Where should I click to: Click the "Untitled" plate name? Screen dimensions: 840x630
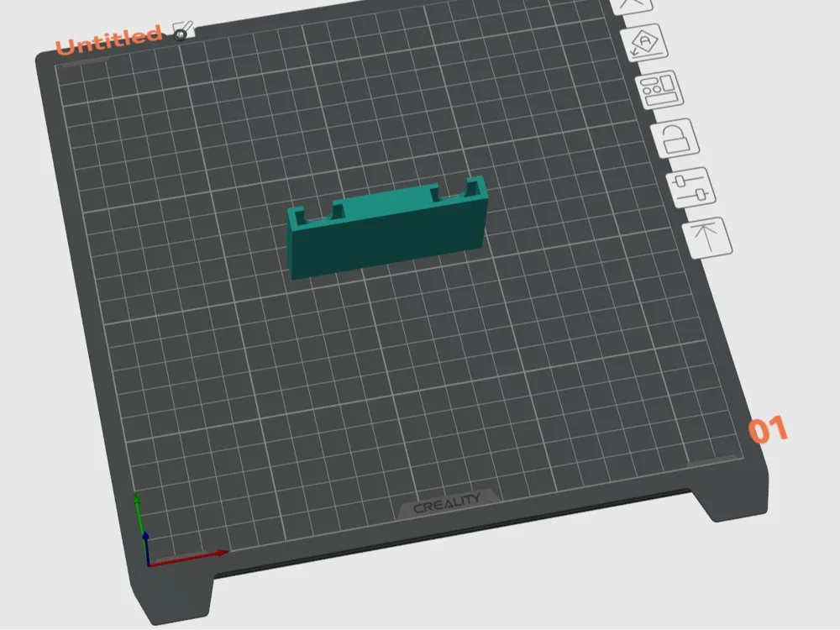pyautogui.click(x=108, y=39)
